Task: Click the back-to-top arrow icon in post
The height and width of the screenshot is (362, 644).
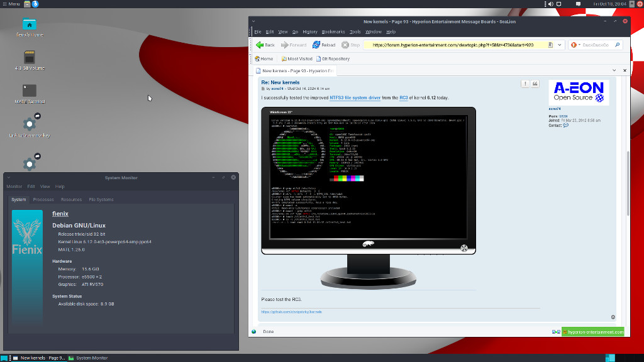Action: pyautogui.click(x=613, y=317)
